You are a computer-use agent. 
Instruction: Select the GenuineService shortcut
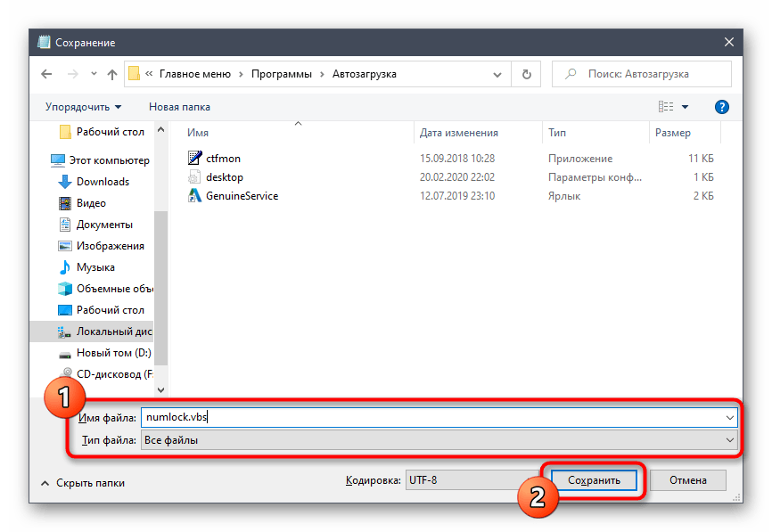242,195
